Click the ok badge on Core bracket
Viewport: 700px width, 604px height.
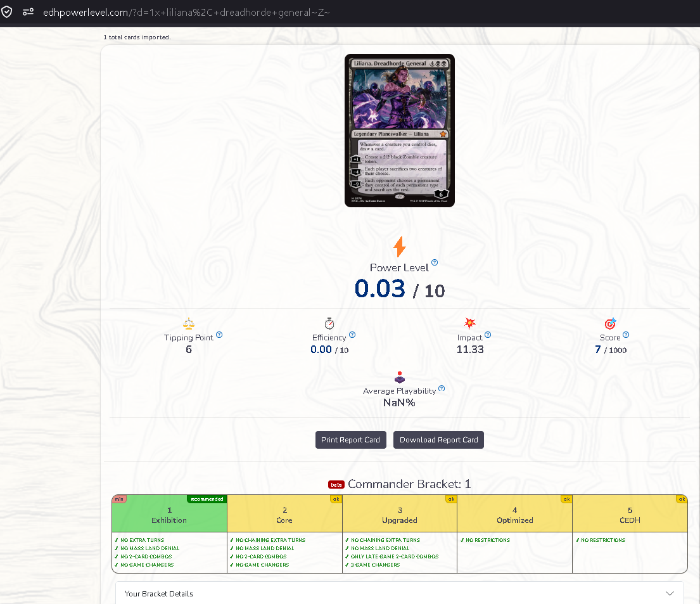(x=336, y=499)
